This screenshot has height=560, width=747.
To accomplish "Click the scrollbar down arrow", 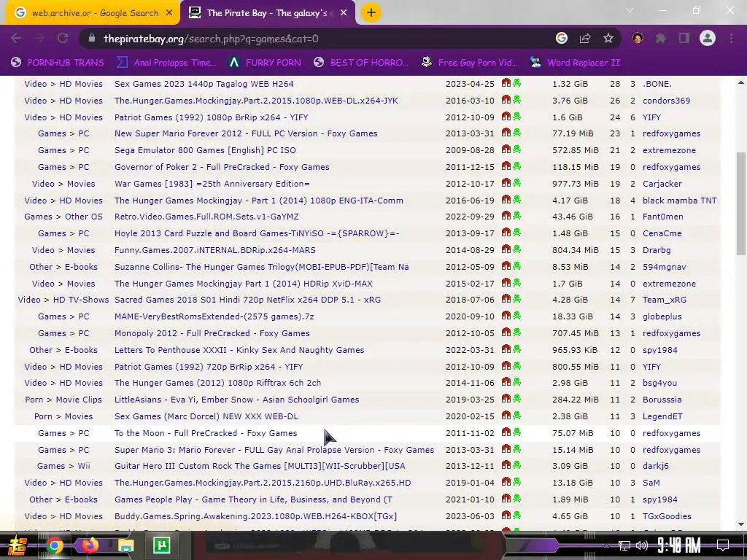I will [x=741, y=524].
